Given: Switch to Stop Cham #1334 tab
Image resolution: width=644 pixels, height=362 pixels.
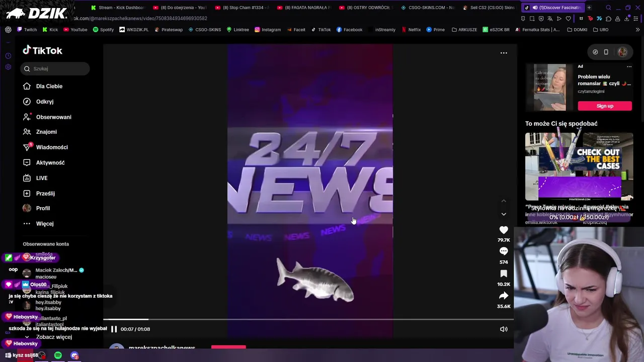Looking at the screenshot, I should pyautogui.click(x=242, y=8).
